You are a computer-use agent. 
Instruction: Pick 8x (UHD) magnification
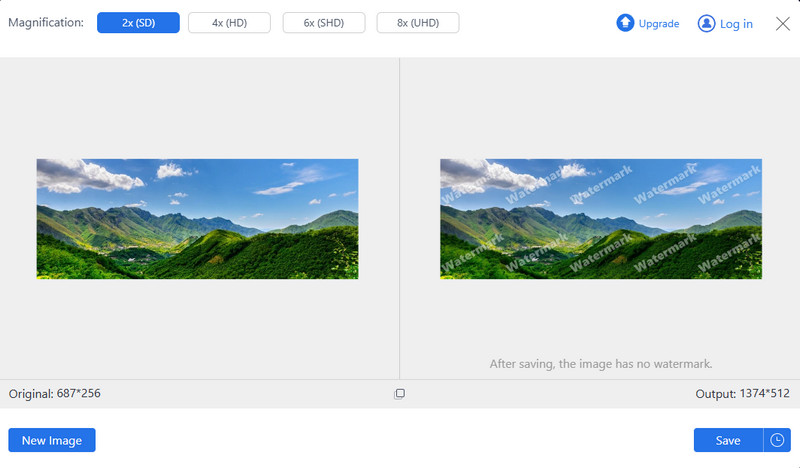pos(418,23)
